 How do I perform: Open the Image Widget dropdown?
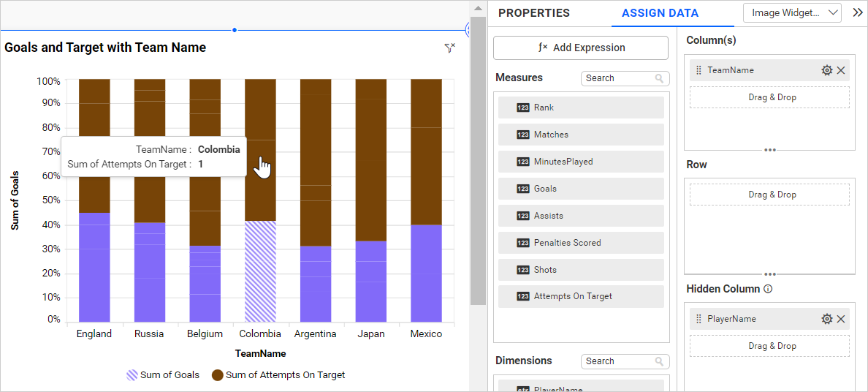tap(792, 12)
